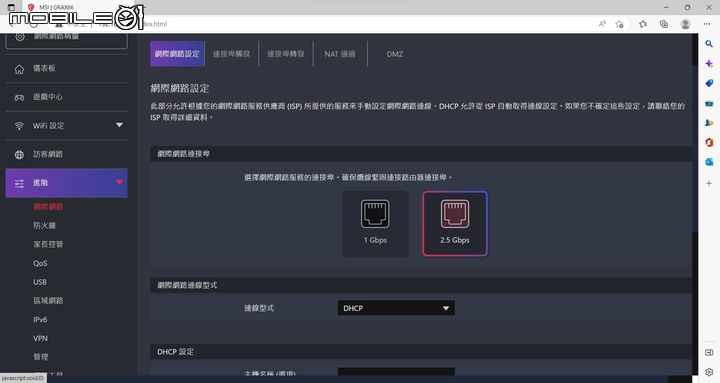Launch the 網際網路精靈 wizard gear icon
The image size is (720, 383).
[20, 37]
